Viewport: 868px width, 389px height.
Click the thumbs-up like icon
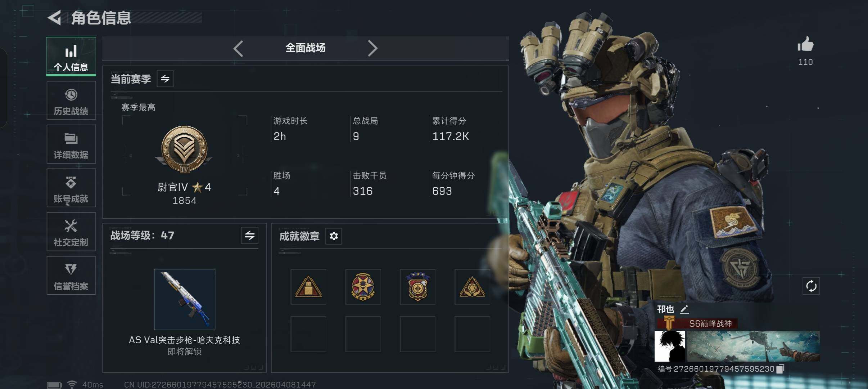[x=805, y=45]
